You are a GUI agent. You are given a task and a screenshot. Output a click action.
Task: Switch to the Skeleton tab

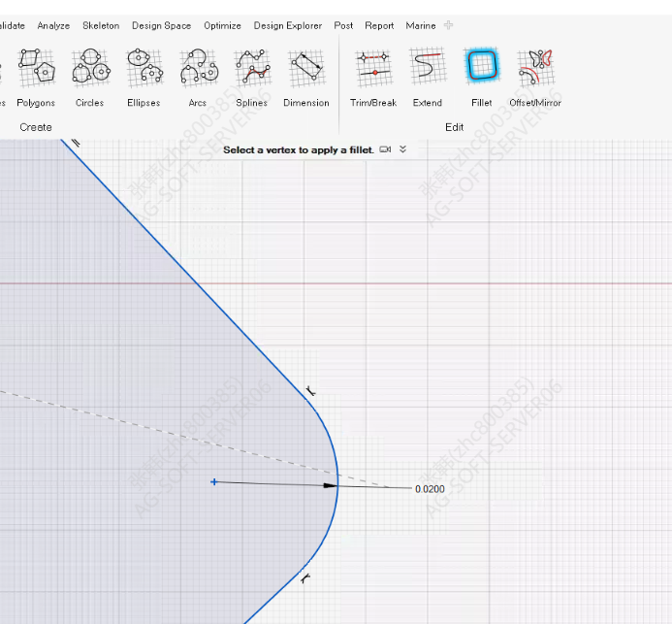click(101, 26)
